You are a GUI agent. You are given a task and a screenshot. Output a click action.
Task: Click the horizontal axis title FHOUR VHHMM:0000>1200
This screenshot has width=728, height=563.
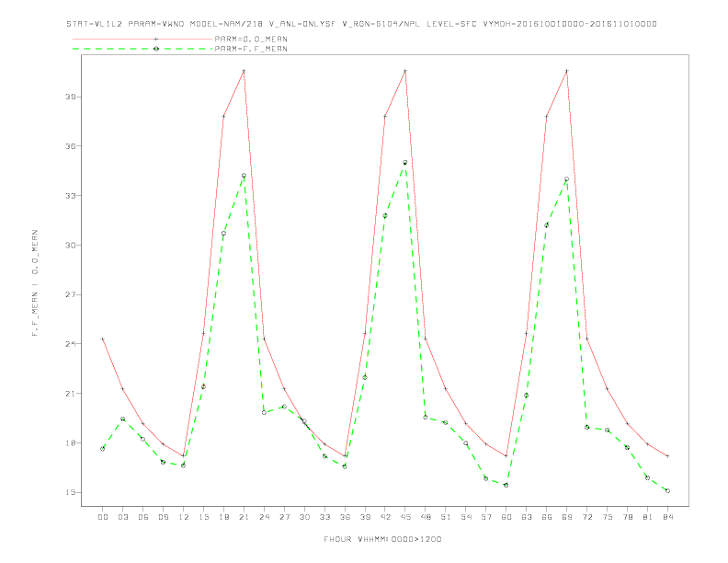(x=382, y=539)
